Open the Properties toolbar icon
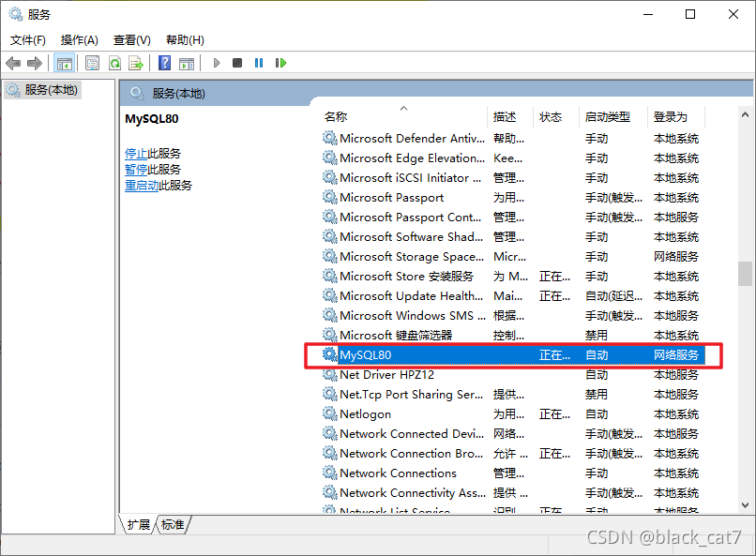The width and height of the screenshot is (756, 556). [x=92, y=63]
